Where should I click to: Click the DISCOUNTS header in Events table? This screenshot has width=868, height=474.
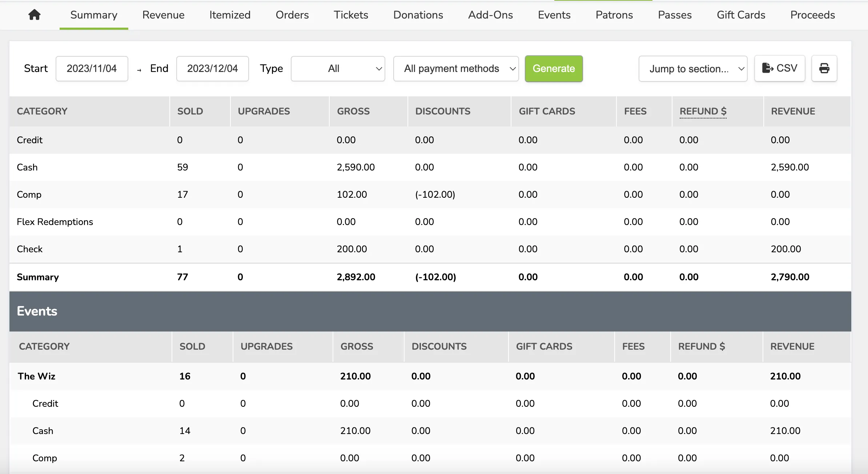pyautogui.click(x=439, y=346)
